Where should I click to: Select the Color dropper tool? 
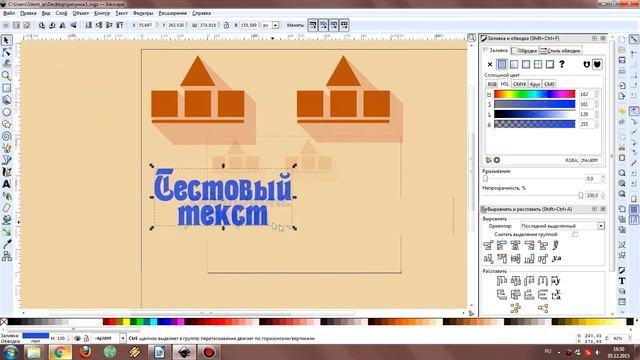tap(6, 244)
